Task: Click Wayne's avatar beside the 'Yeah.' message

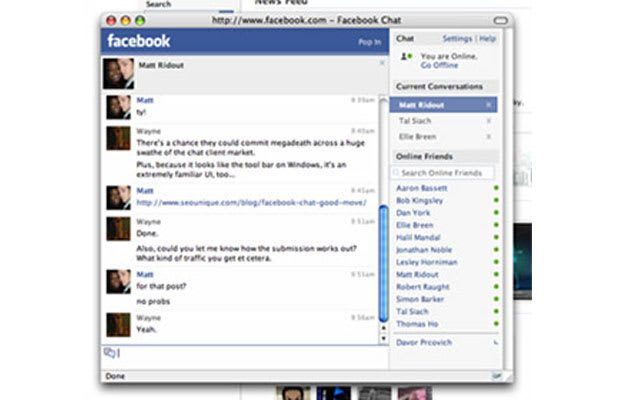Action: [118, 325]
